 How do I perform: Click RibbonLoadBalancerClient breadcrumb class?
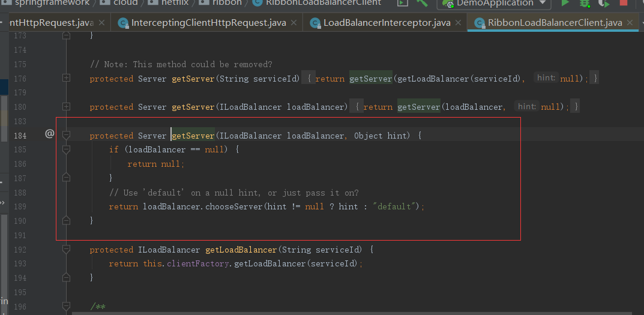pyautogui.click(x=317, y=2)
